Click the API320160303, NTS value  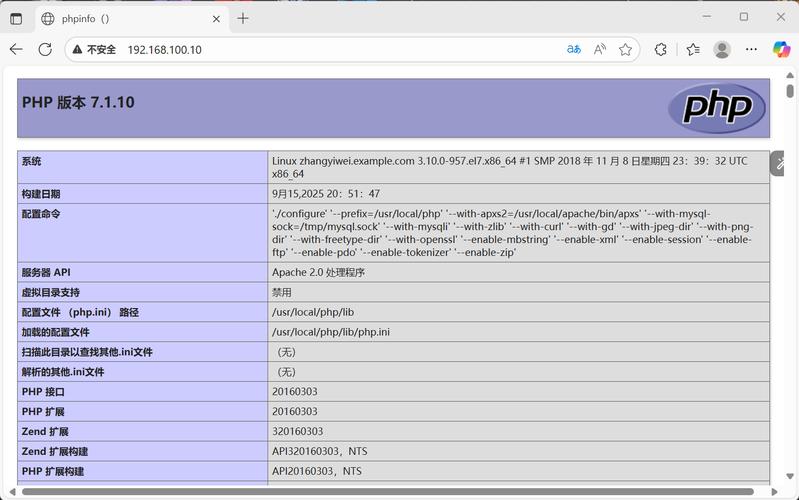tap(319, 451)
